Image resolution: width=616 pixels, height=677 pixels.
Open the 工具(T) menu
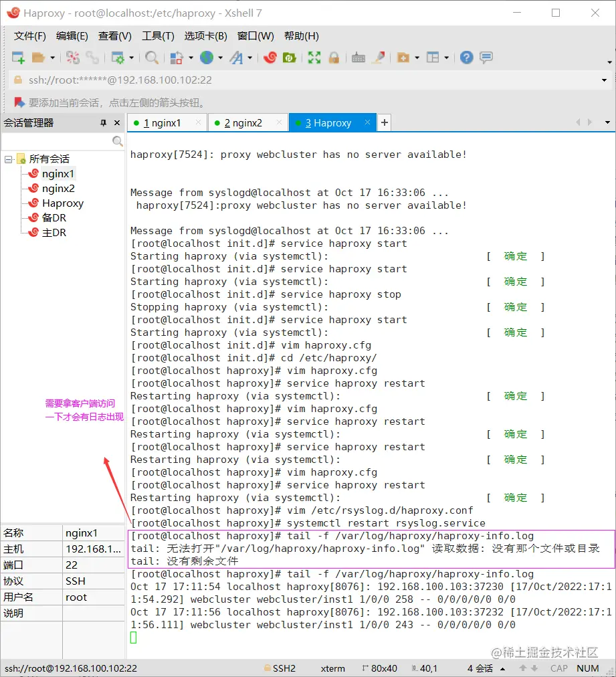click(158, 36)
